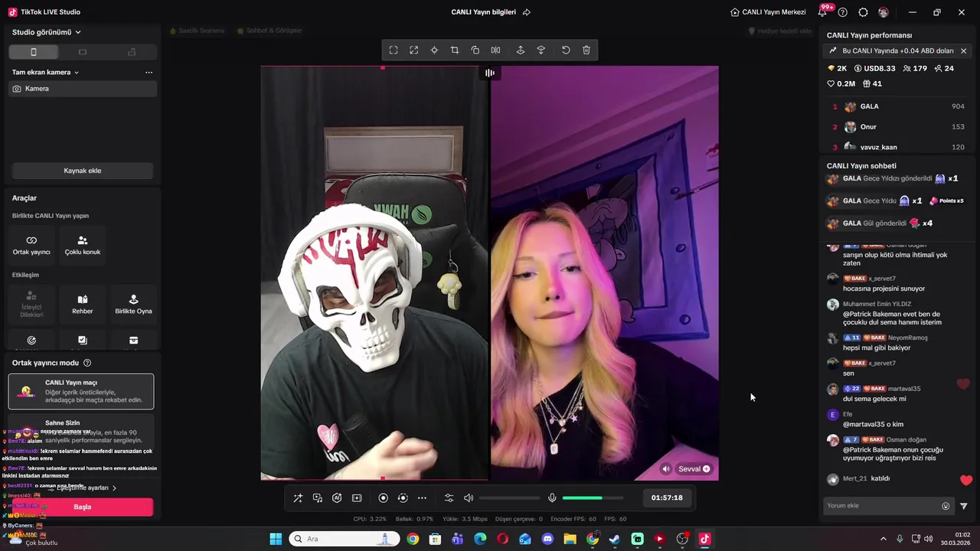980x551 pixels.
Task: Share via CANLI Yayın bilgileri arrow icon
Action: (527, 12)
